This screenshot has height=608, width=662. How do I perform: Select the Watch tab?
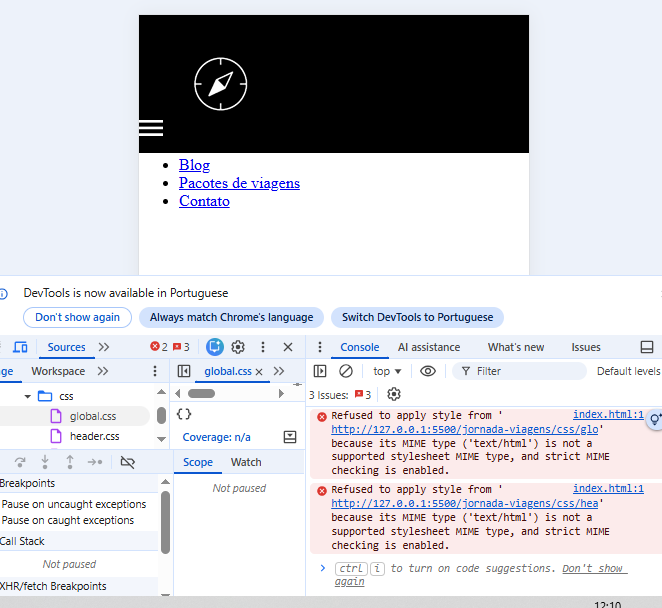(246, 462)
